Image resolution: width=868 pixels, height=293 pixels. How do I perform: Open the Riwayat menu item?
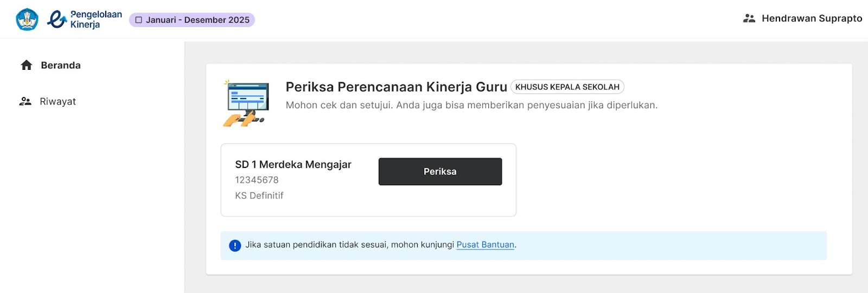(58, 101)
